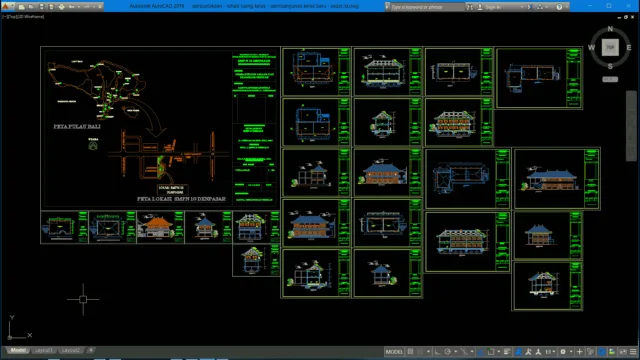Click the annotation monitor plus icon
The height and width of the screenshot is (360, 640).
[580, 352]
